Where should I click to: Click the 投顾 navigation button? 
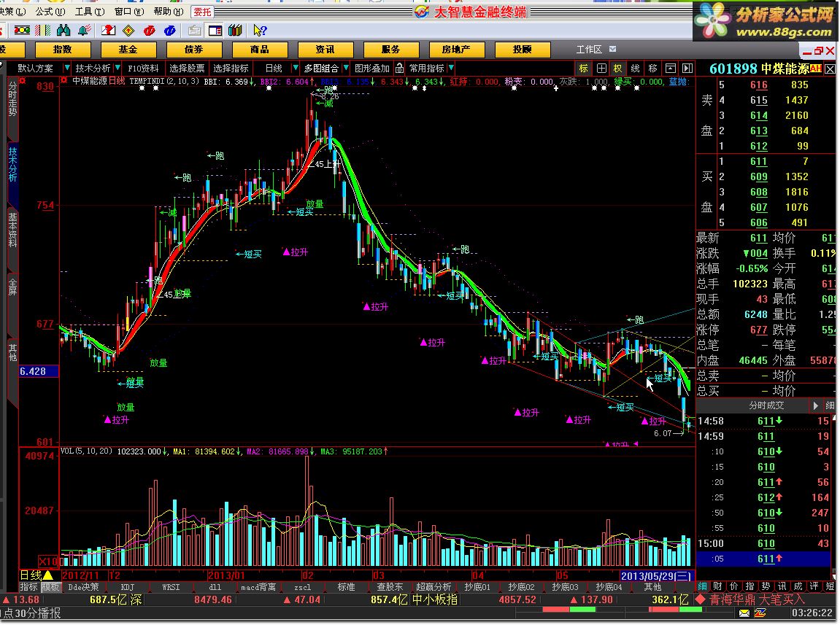(522, 50)
